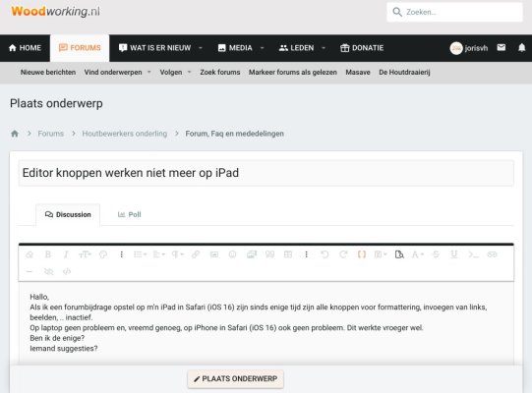Image resolution: width=532 pixels, height=393 pixels.
Task: Open the list formatting dropdown
Action: point(140,254)
